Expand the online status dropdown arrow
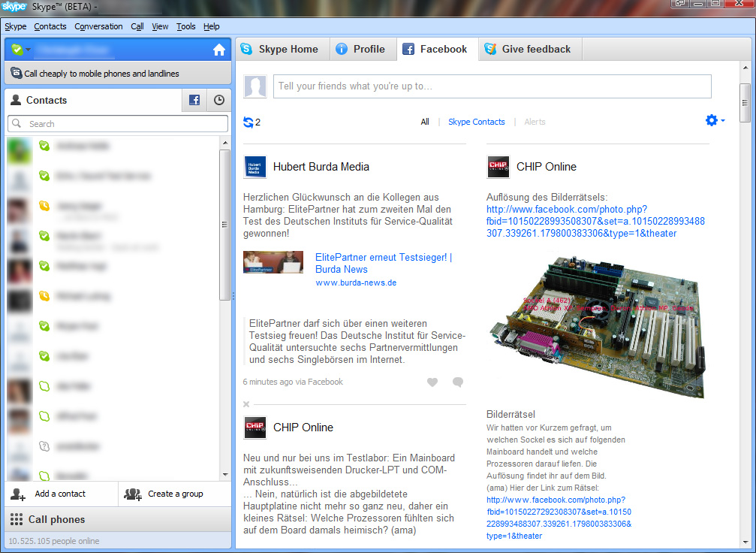The width and height of the screenshot is (756, 553). pos(29,50)
